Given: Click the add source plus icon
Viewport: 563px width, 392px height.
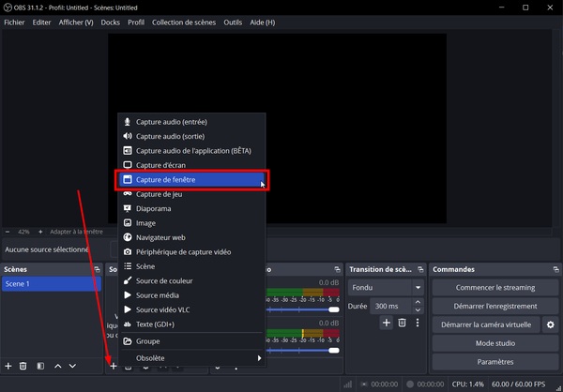Looking at the screenshot, I should pyautogui.click(x=113, y=366).
